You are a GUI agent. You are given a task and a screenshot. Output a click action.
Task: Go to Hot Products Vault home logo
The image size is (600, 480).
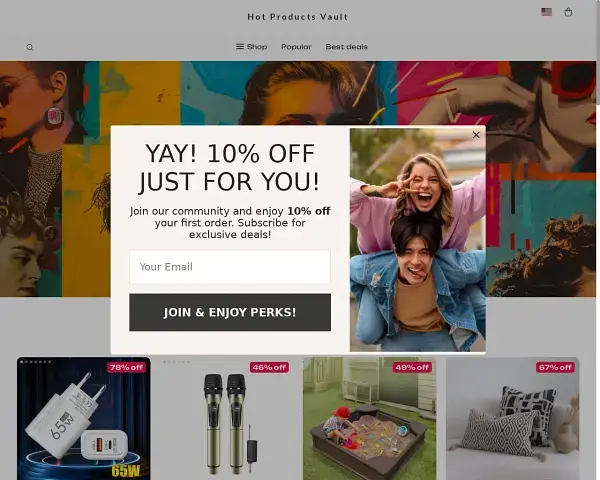(x=297, y=17)
